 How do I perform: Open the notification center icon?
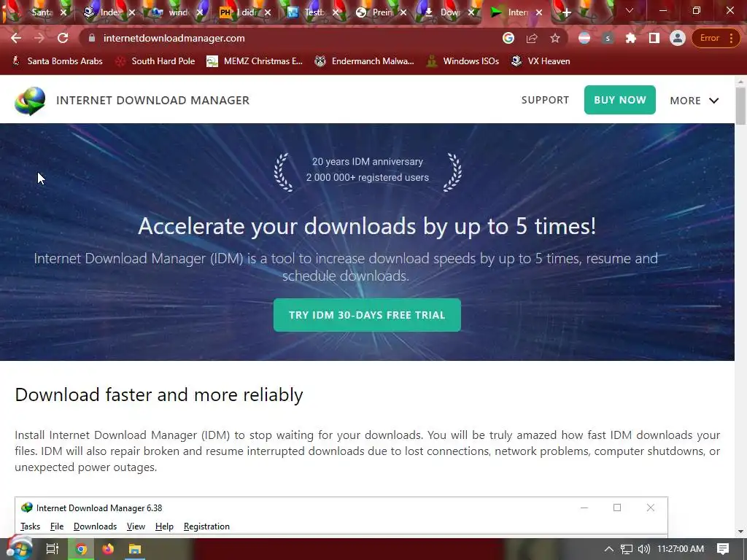[723, 549]
